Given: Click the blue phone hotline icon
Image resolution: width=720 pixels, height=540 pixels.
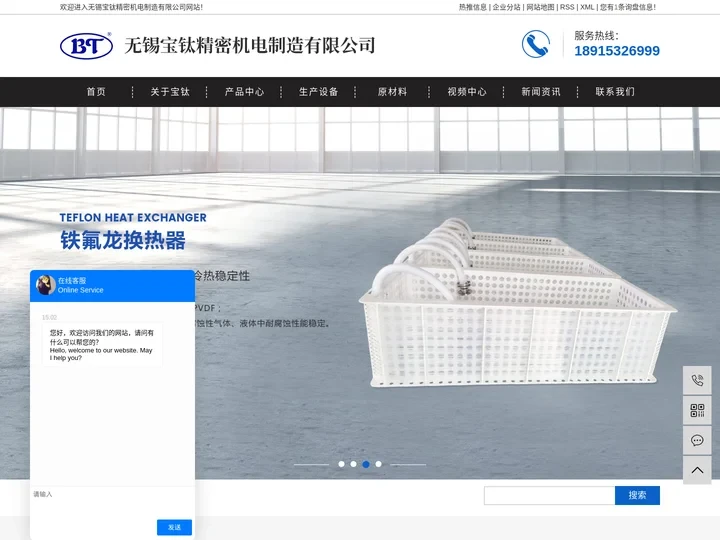Looking at the screenshot, I should click(x=535, y=44).
